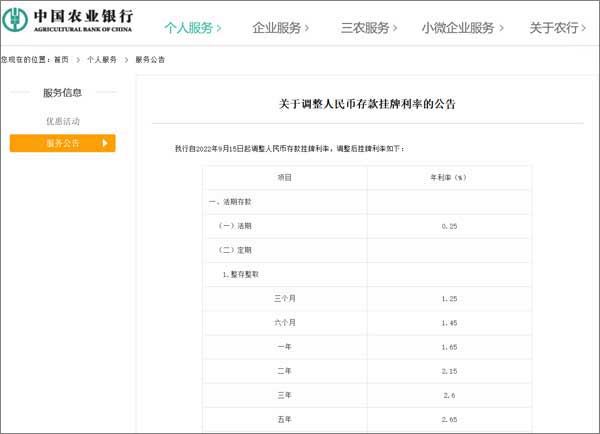
Task: Click the 项目 table header
Action: click(x=285, y=178)
